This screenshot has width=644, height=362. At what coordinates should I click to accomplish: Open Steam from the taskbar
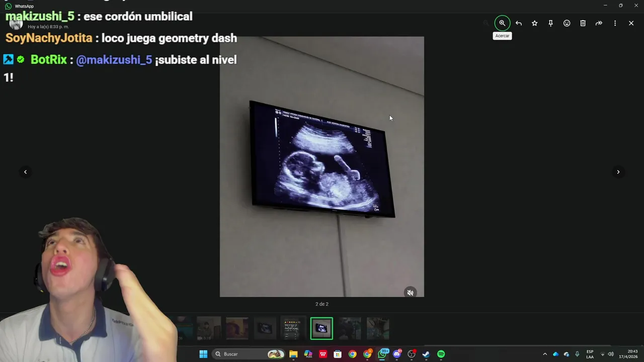426,354
